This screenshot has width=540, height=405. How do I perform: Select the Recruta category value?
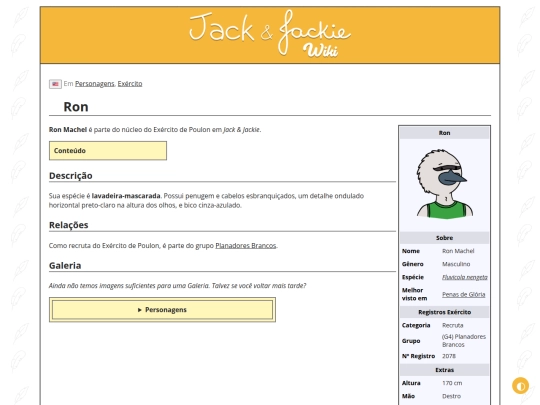(x=453, y=325)
